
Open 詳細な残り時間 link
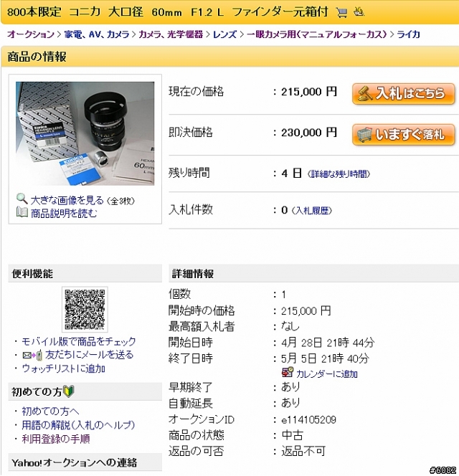click(339, 174)
